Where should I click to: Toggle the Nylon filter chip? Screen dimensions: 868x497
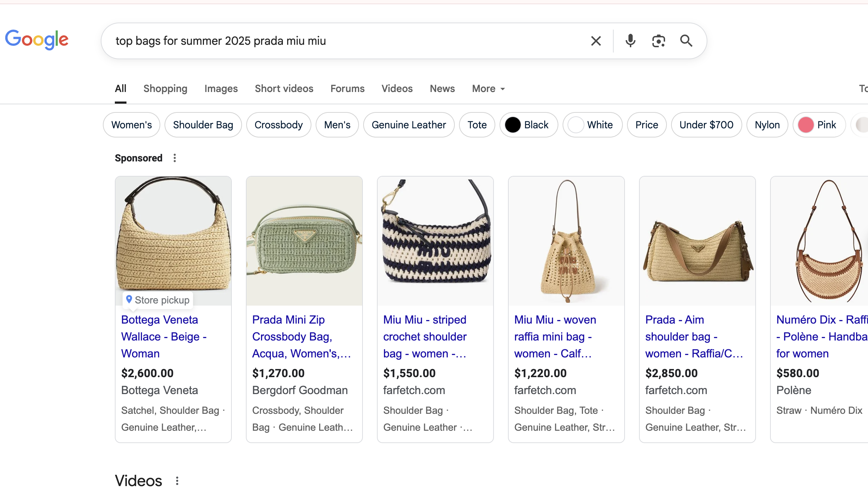pos(767,125)
